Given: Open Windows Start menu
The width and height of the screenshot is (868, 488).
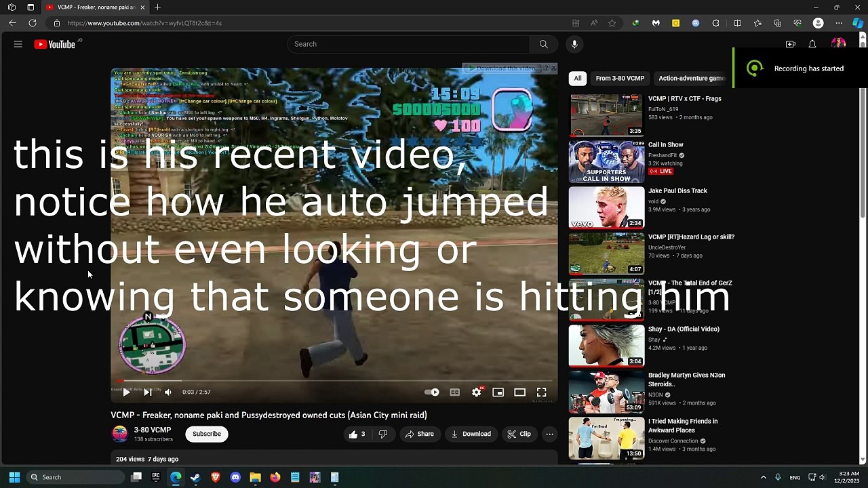Looking at the screenshot, I should 14,477.
